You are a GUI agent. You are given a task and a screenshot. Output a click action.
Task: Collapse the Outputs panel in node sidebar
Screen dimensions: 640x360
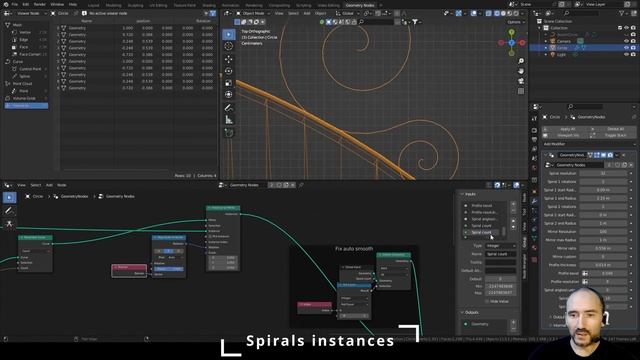click(462, 312)
